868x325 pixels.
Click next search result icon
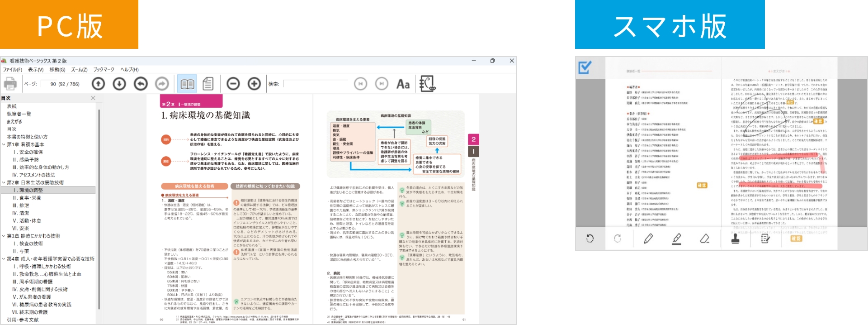[382, 84]
